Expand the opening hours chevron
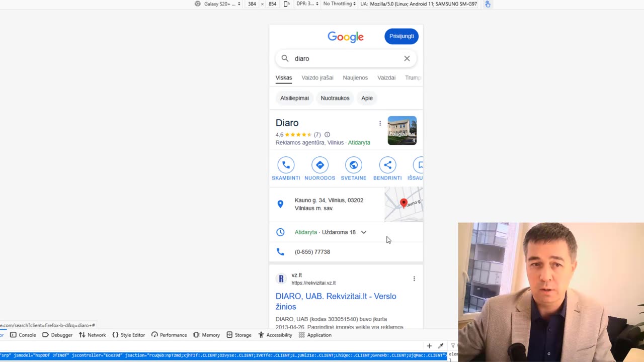The width and height of the screenshot is (644, 362). click(364, 232)
